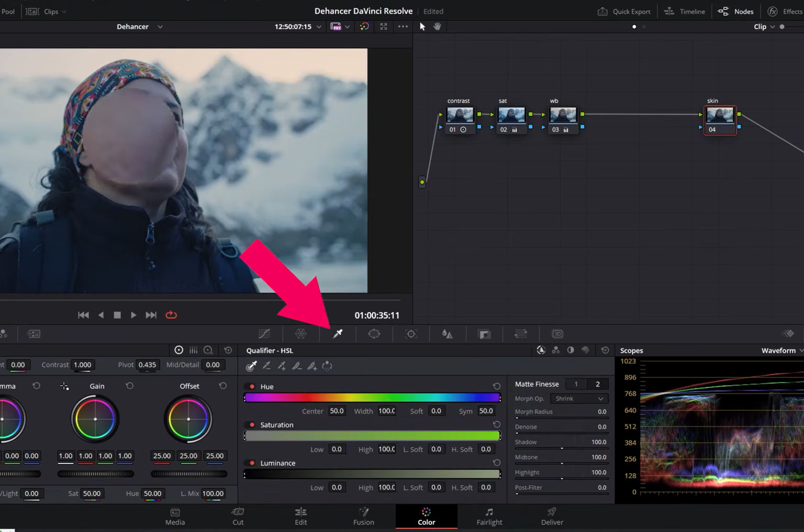Toggle the Hue qualifier red enable dot
The width and height of the screenshot is (804, 532).
[x=252, y=387]
